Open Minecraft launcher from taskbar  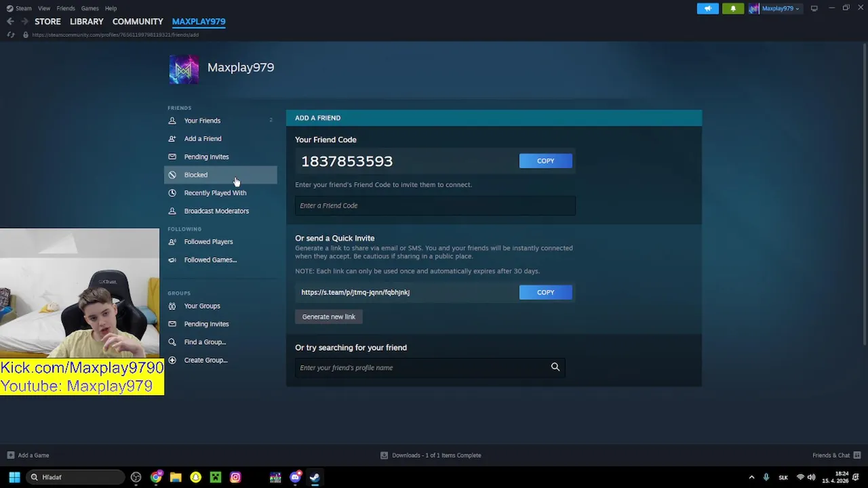(x=215, y=477)
